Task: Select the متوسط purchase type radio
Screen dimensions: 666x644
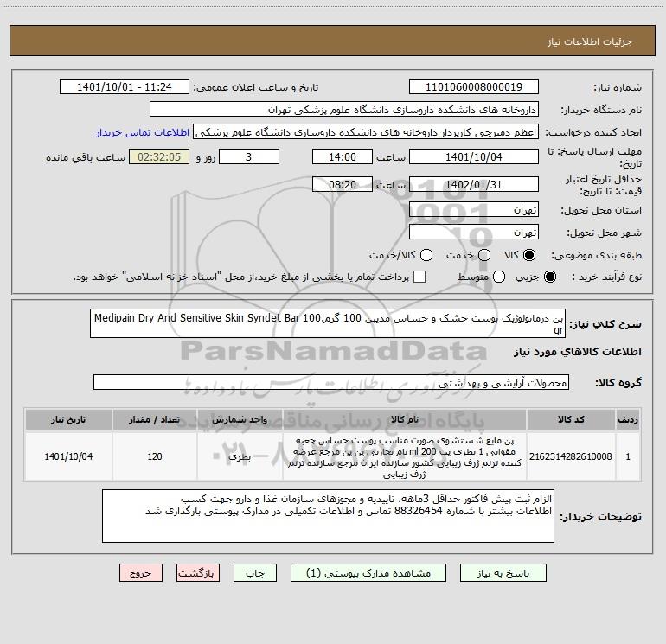Action: [499, 277]
